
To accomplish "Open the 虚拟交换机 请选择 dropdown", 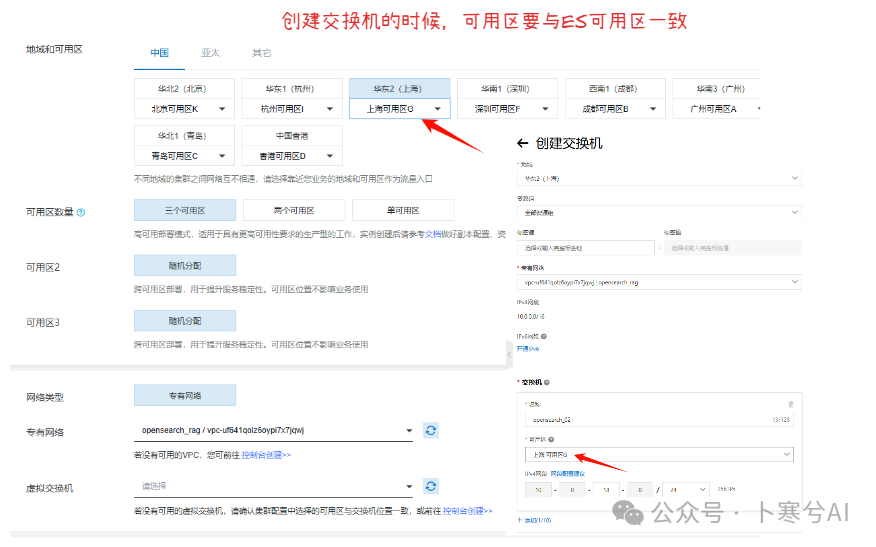I will [x=273, y=487].
